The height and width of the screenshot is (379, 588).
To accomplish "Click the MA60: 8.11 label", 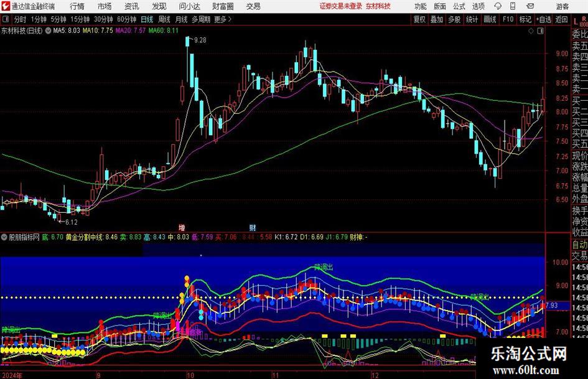I will [164, 30].
